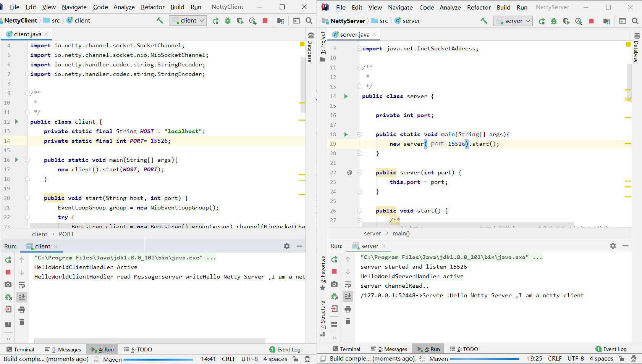Open Navigate menu in NettyClient window

click(x=74, y=7)
